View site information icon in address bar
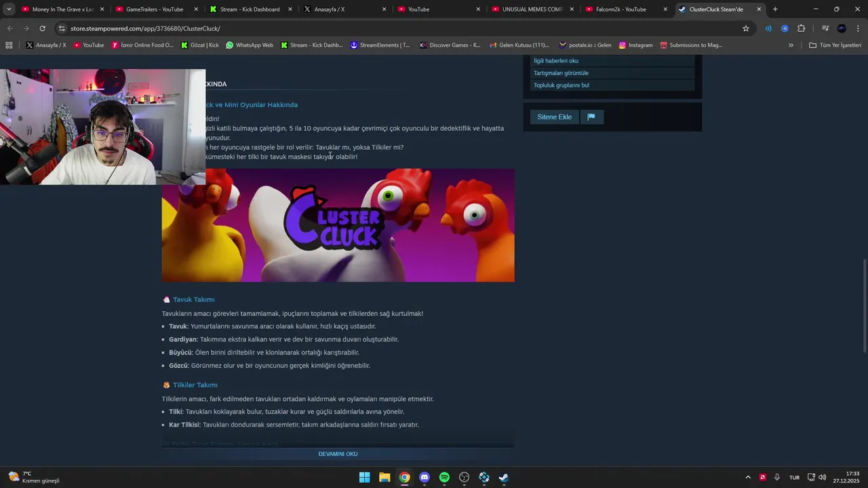Screen dimensions: 868x488 (62, 28)
